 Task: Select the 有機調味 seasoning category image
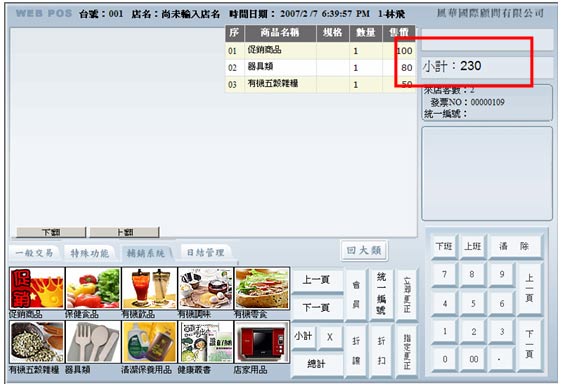point(205,288)
